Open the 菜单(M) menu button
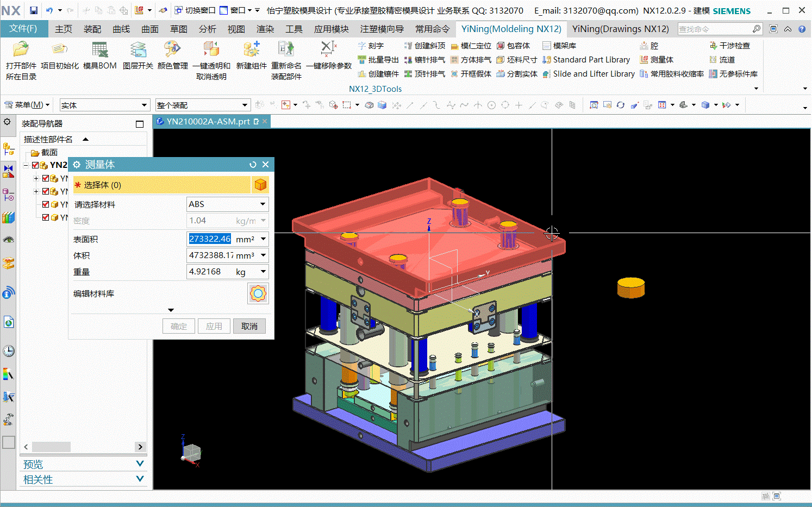The height and width of the screenshot is (507, 812). coord(27,105)
